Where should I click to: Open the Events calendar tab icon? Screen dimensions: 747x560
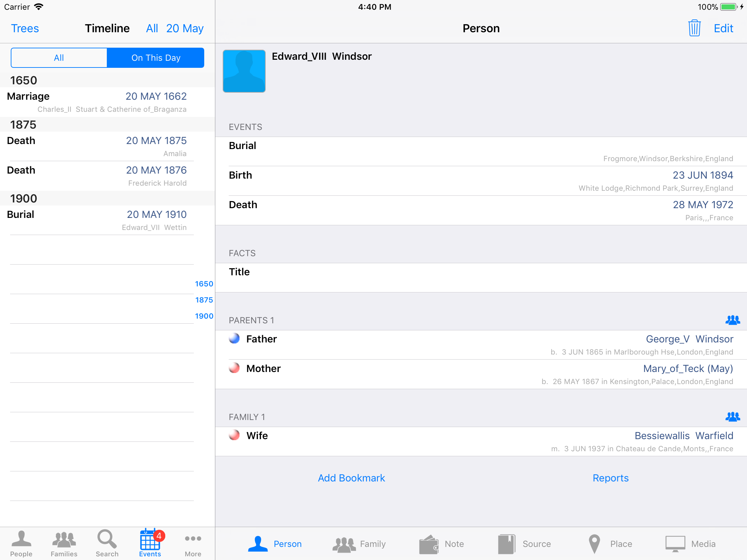click(149, 540)
